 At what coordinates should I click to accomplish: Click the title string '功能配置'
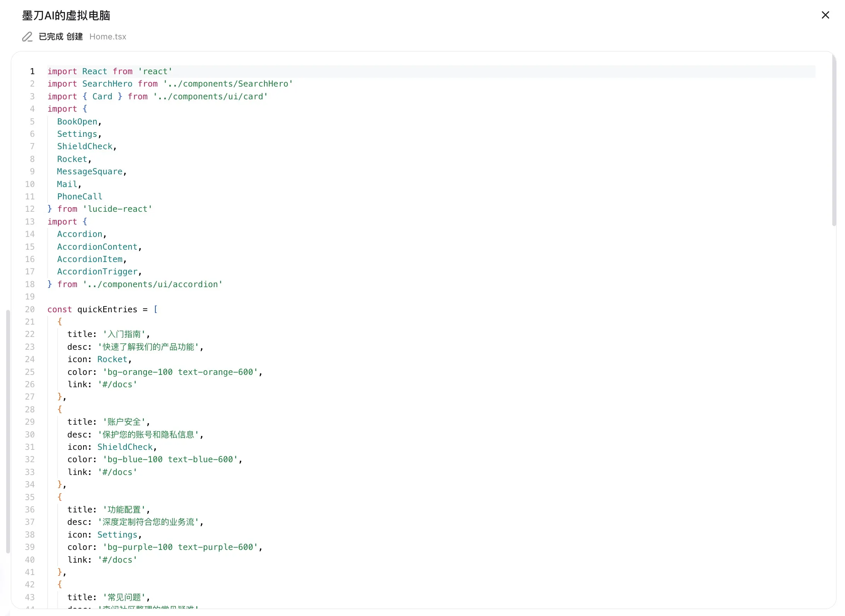(x=124, y=510)
